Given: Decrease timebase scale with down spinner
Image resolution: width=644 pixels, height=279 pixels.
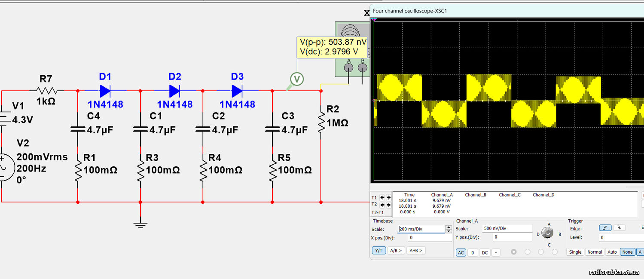Looking at the screenshot, I should pos(449,231).
